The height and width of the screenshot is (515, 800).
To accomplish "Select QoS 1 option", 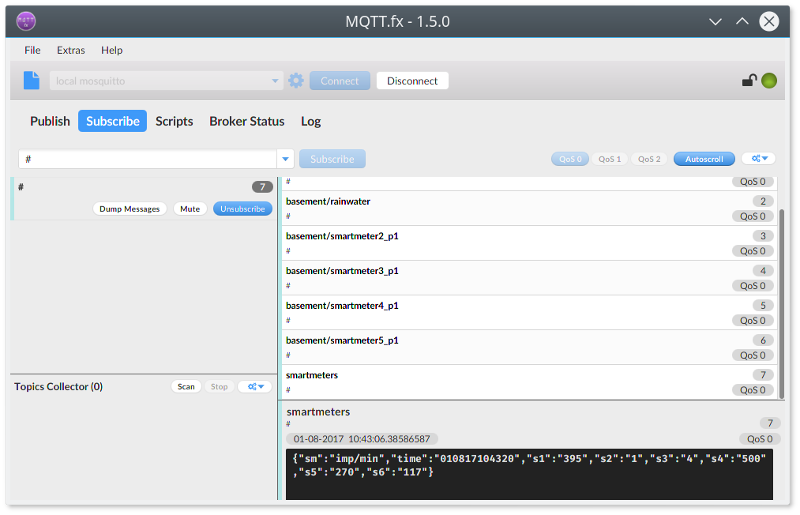I will click(x=610, y=159).
